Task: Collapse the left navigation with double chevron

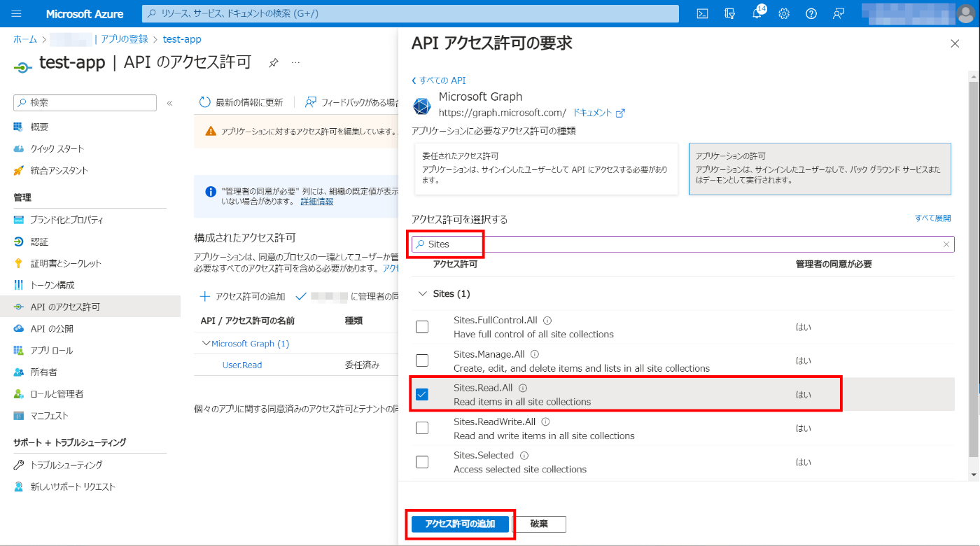Action: [169, 103]
